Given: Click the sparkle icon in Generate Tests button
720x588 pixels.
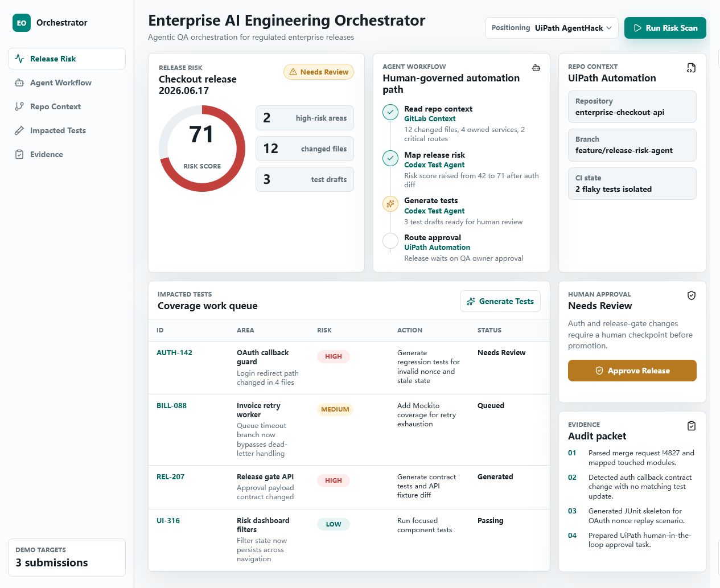Looking at the screenshot, I should [x=471, y=301].
